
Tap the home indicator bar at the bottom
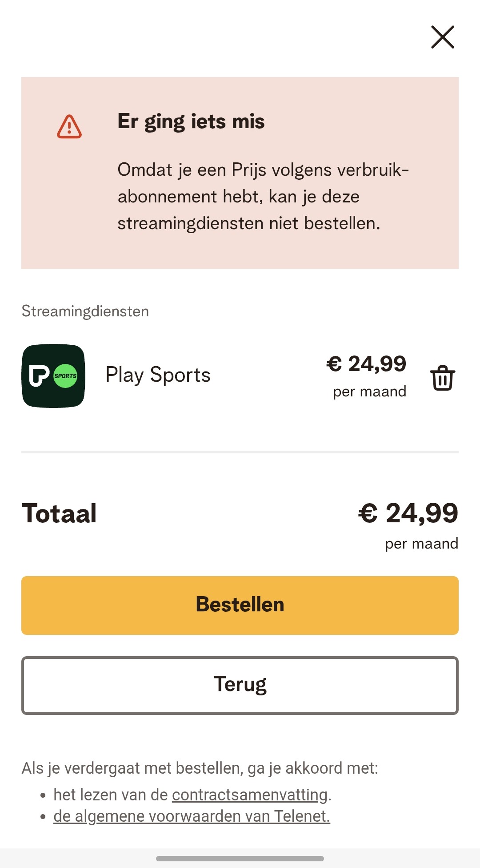(240, 859)
